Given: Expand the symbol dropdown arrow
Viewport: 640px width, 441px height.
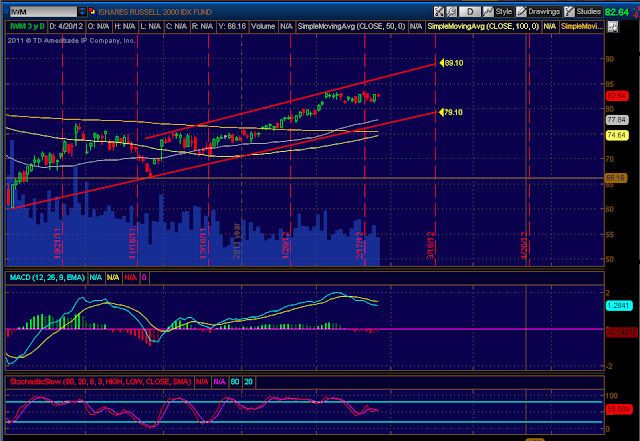Looking at the screenshot, I should pyautogui.click(x=82, y=12).
